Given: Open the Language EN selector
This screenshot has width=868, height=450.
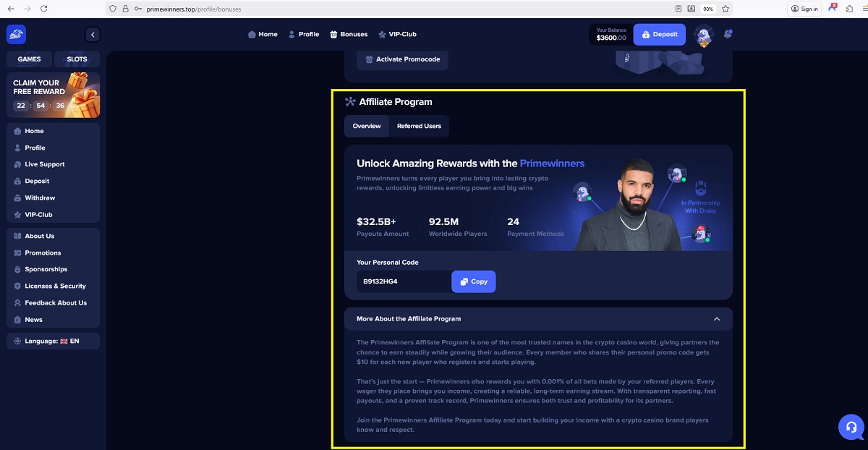Looking at the screenshot, I should (53, 341).
